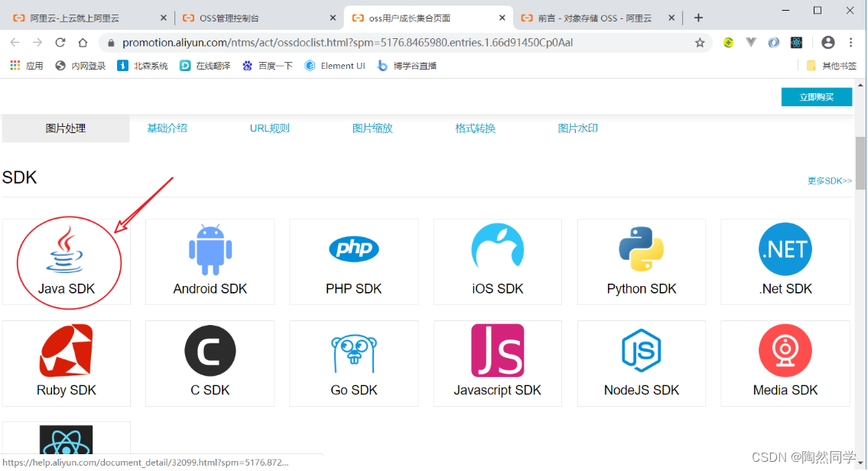This screenshot has width=868, height=471.
Task: Open the 图片缩放 link
Action: 372,128
